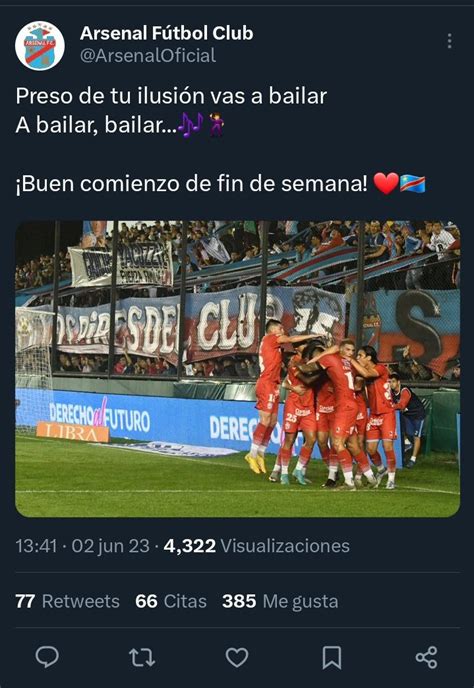
Task: Like the tweet with the heart icon
Action: click(x=237, y=657)
